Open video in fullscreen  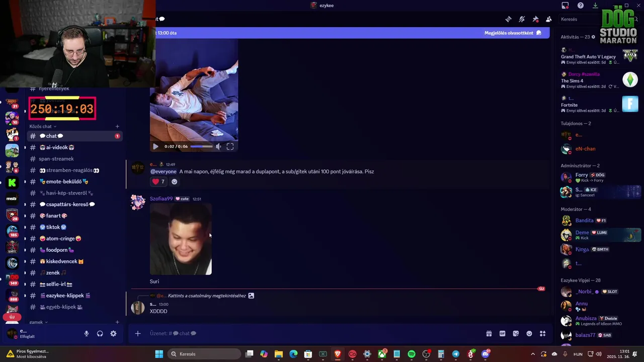(230, 146)
